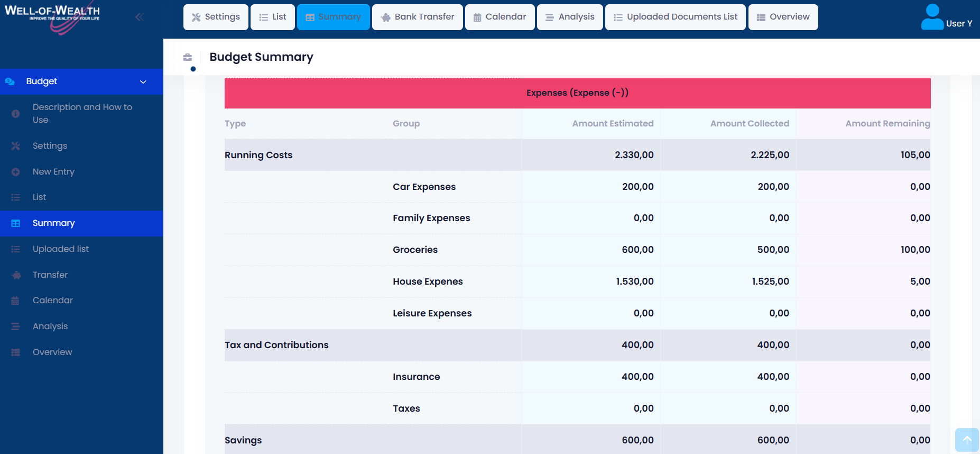Click the Well-of-Wealth logo
The height and width of the screenshot is (454, 980).
52,17
